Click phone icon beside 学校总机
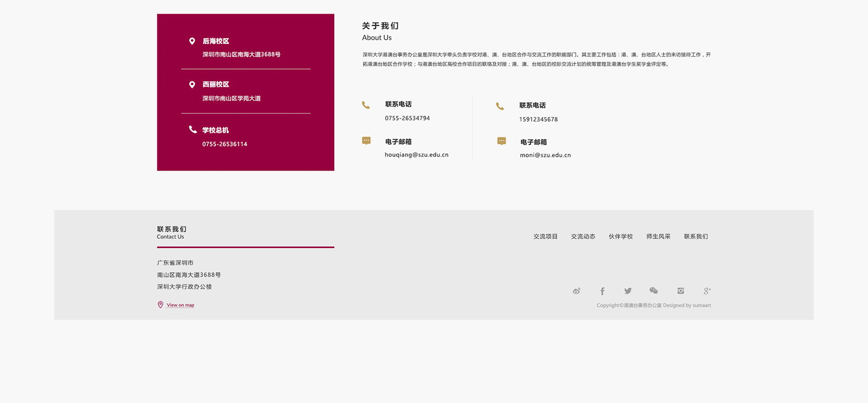Viewport: 868px width, 403px height. tap(193, 129)
